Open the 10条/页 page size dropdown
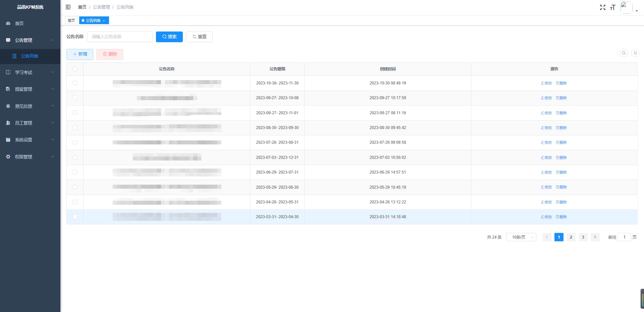644x312 pixels. click(521, 237)
